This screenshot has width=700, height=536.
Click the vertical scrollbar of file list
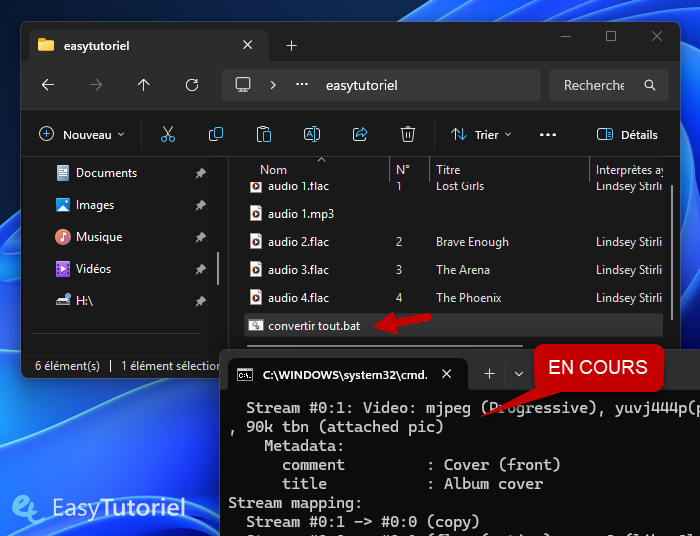pos(672,252)
